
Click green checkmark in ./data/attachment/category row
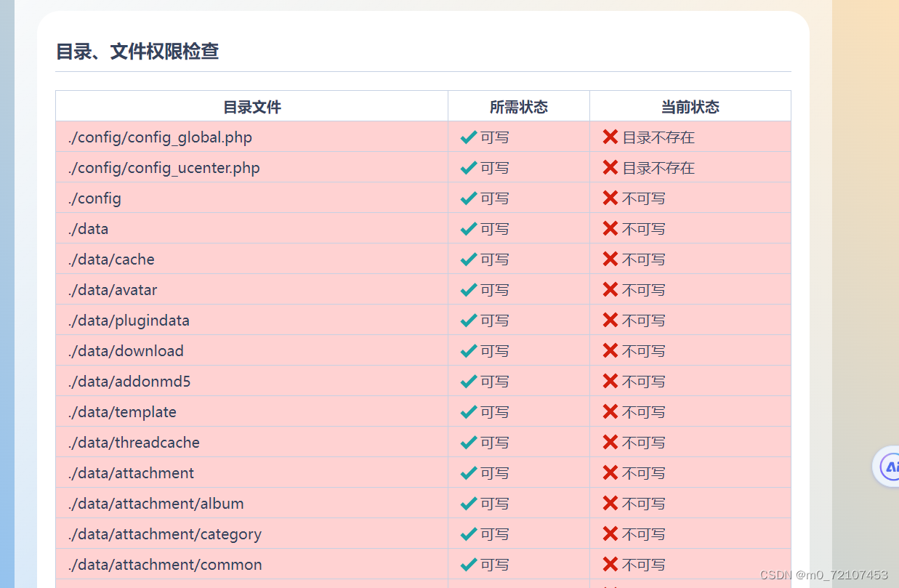pos(469,533)
